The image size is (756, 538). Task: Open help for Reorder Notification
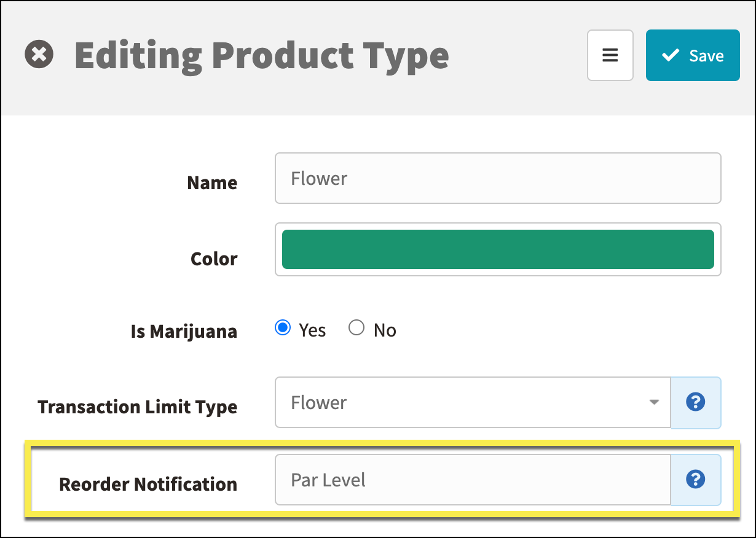pyautogui.click(x=696, y=480)
